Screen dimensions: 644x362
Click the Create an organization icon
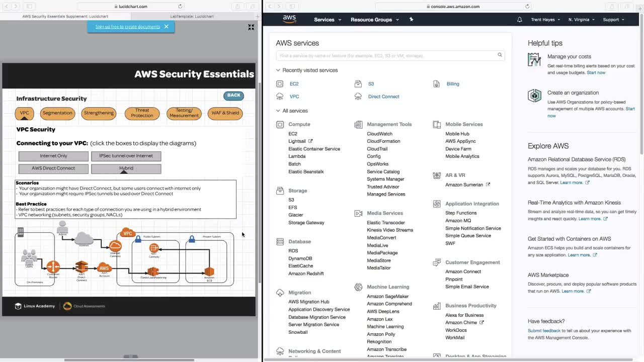(534, 96)
